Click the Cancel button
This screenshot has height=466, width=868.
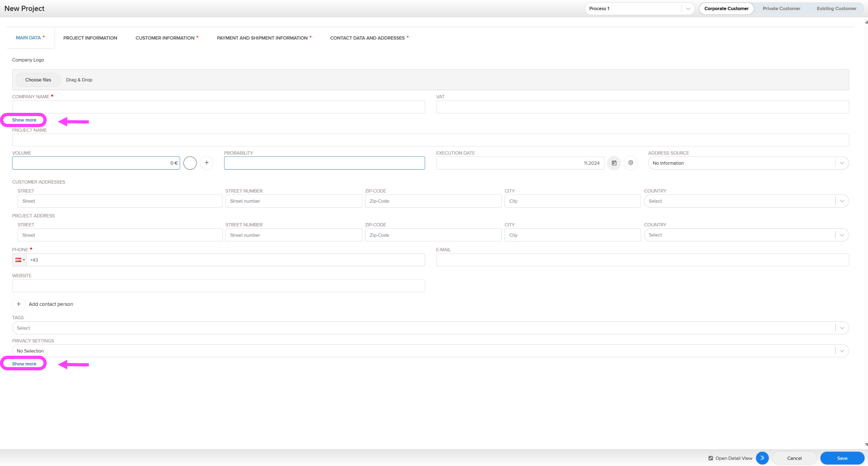pos(794,458)
